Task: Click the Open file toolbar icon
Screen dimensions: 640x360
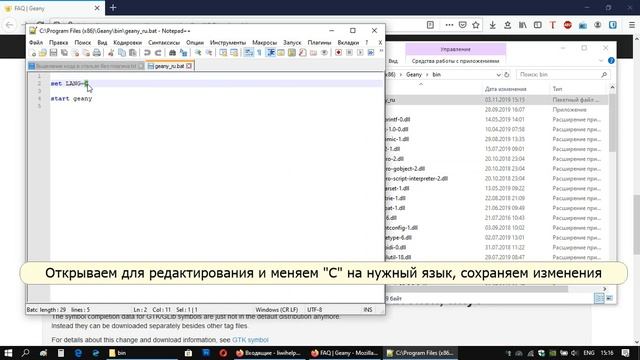Action: [43, 53]
